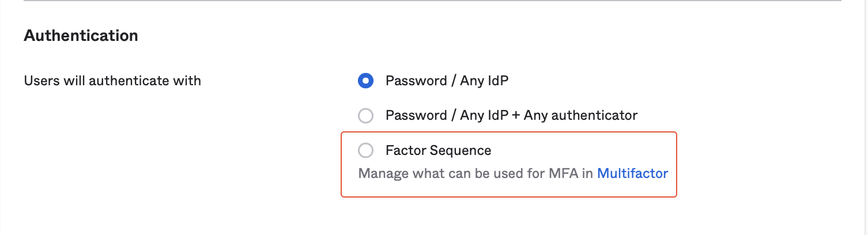Click blank space right of Factor Sequence inside red box
The height and width of the screenshot is (235, 868).
[582, 151]
